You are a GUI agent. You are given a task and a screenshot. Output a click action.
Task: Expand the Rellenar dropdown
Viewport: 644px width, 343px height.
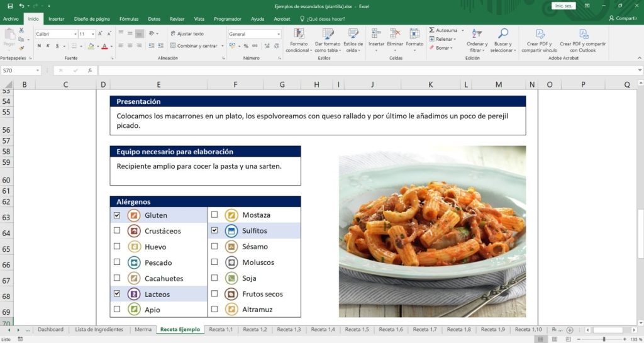pyautogui.click(x=455, y=39)
